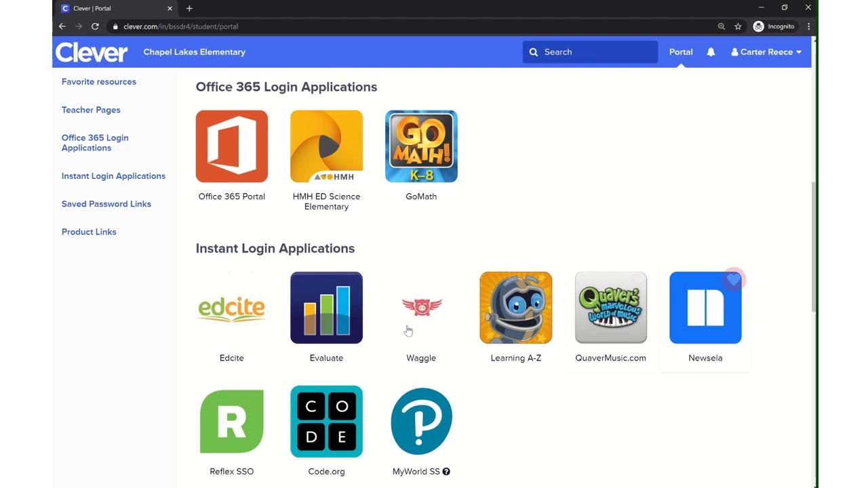Screen dimensions: 868x488
Task: Click the page vertical scrollbar thumb
Action: point(814,247)
